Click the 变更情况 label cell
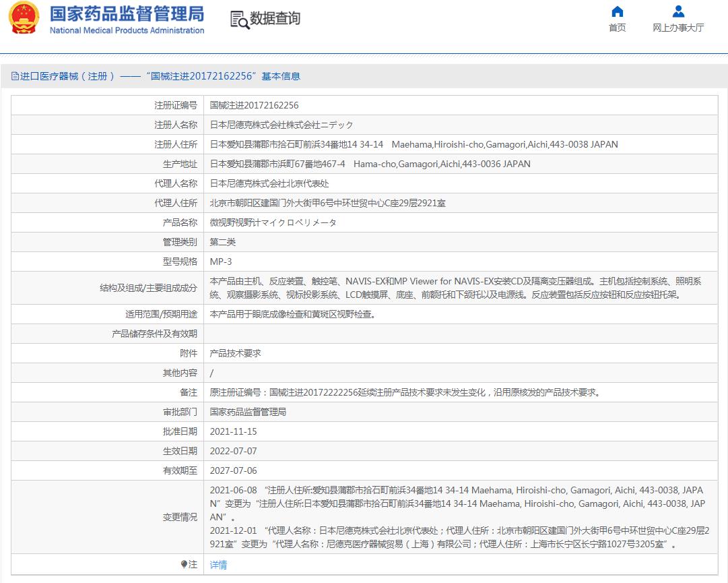 click(x=107, y=517)
